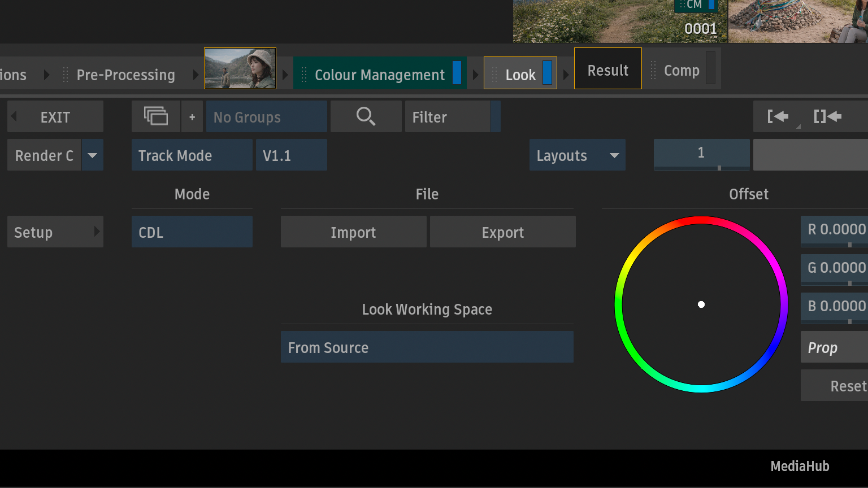868x488 pixels.
Task: Click the source clip thumbnail in pipeline
Action: [240, 68]
